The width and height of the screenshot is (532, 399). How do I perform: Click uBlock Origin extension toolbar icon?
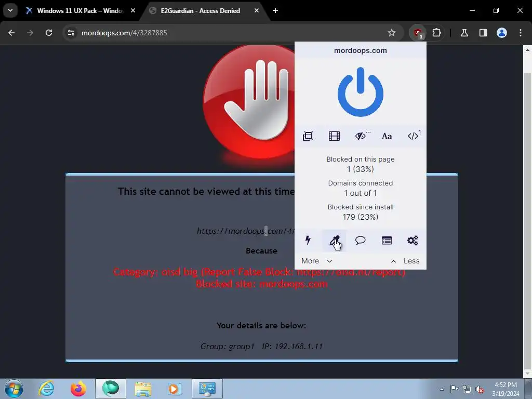(418, 33)
